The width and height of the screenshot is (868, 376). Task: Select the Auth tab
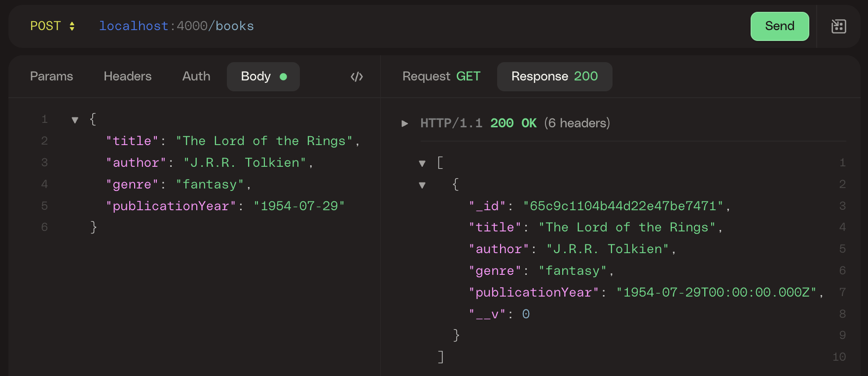click(x=196, y=76)
